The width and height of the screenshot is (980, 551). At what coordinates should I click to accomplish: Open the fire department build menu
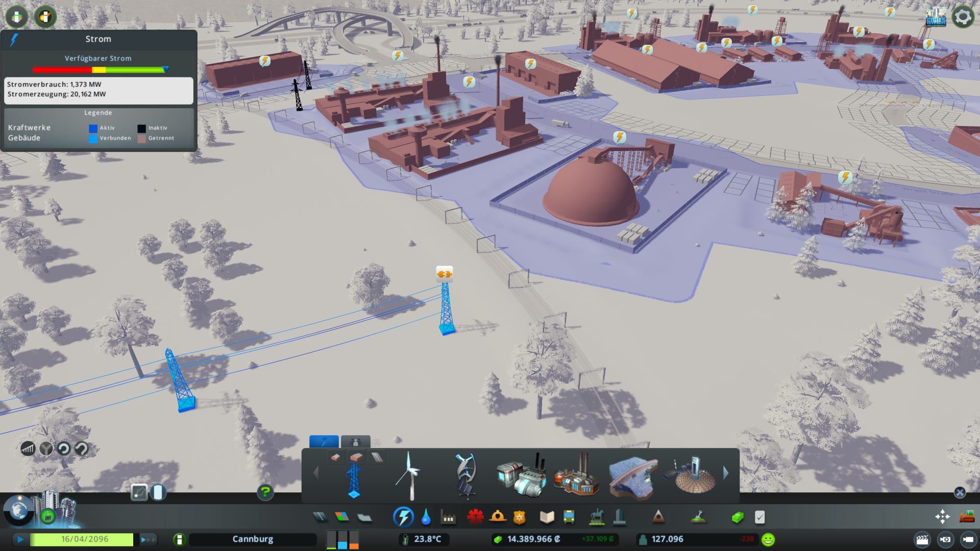[497, 517]
